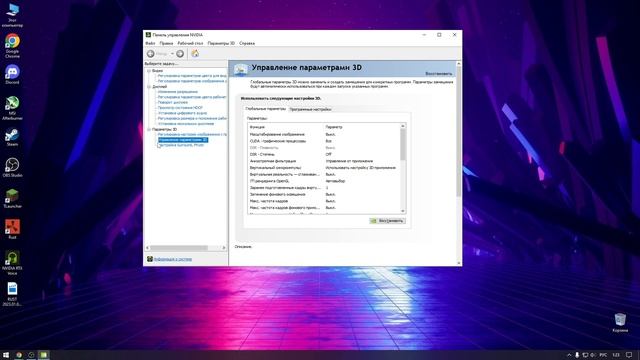The height and width of the screenshot is (360, 640).
Task: Open the volume control in the system tray
Action: pyautogui.click(x=593, y=355)
